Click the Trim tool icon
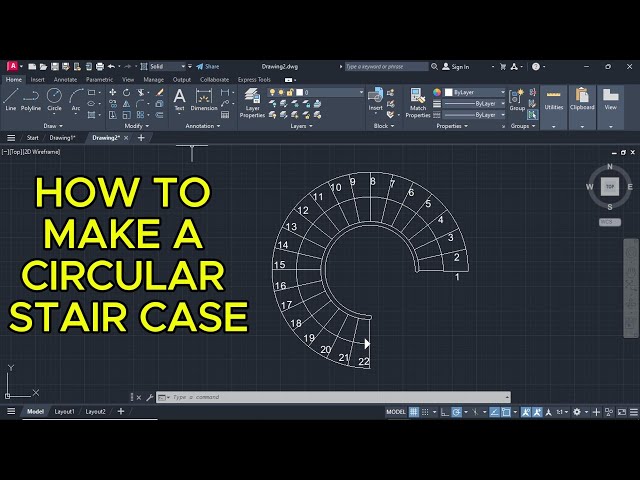 [140, 93]
